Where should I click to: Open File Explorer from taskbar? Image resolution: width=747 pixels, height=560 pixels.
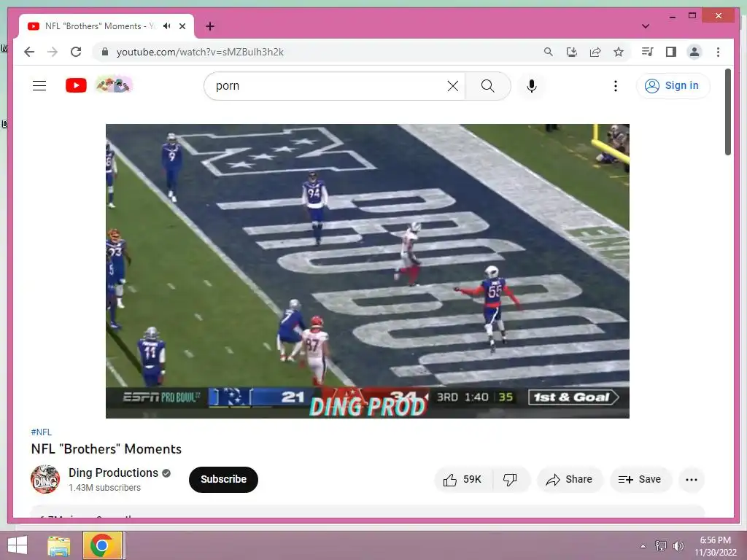click(x=59, y=545)
